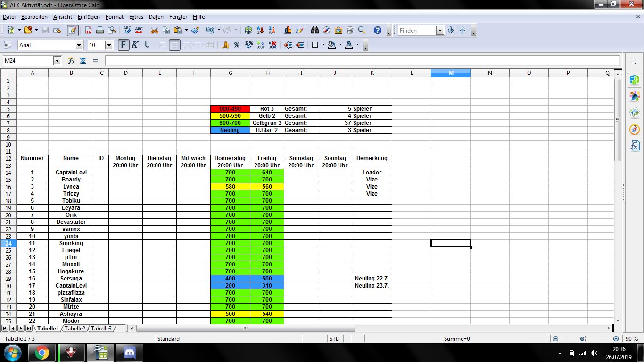644x362 pixels.
Task: Click the Zoom magnifier icon
Action: [362, 30]
